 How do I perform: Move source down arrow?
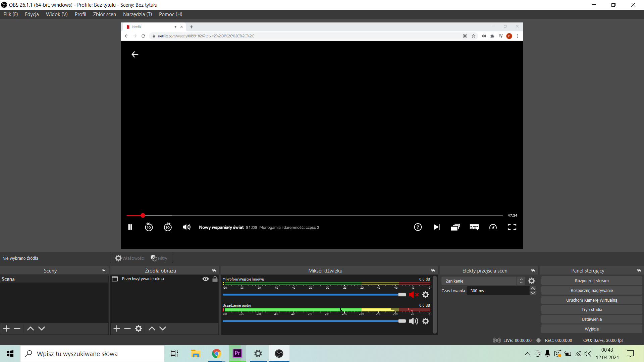point(163,328)
